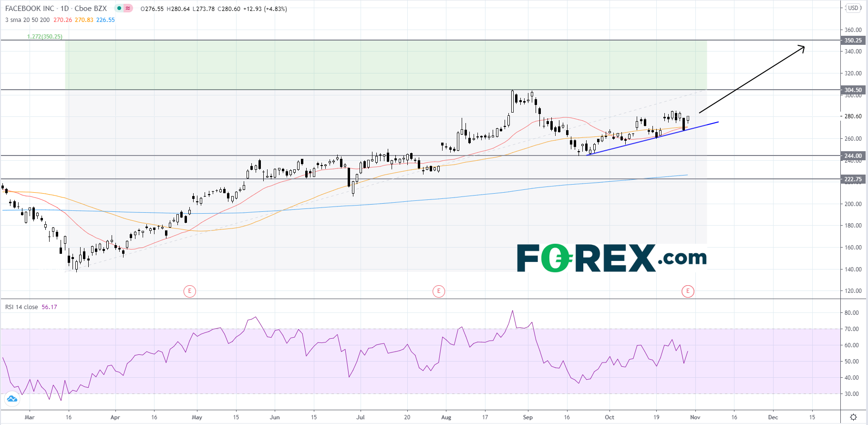
Task: Click the Dec label on time axis
Action: pos(773,417)
